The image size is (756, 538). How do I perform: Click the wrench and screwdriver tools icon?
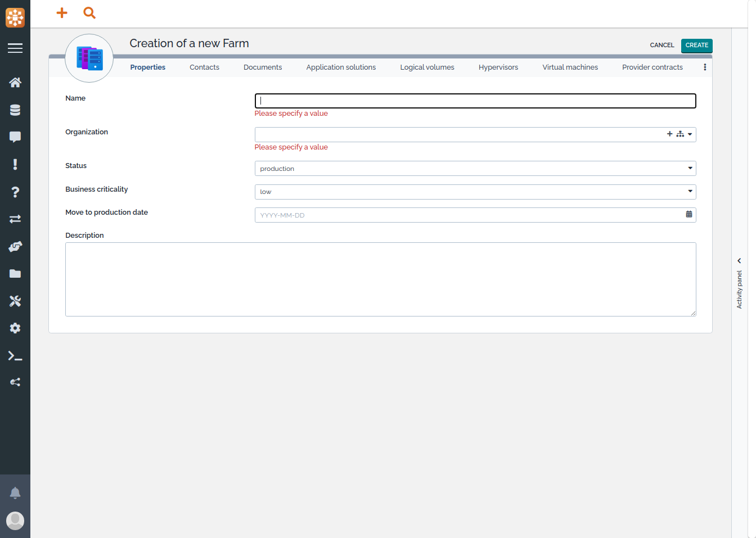coord(15,301)
